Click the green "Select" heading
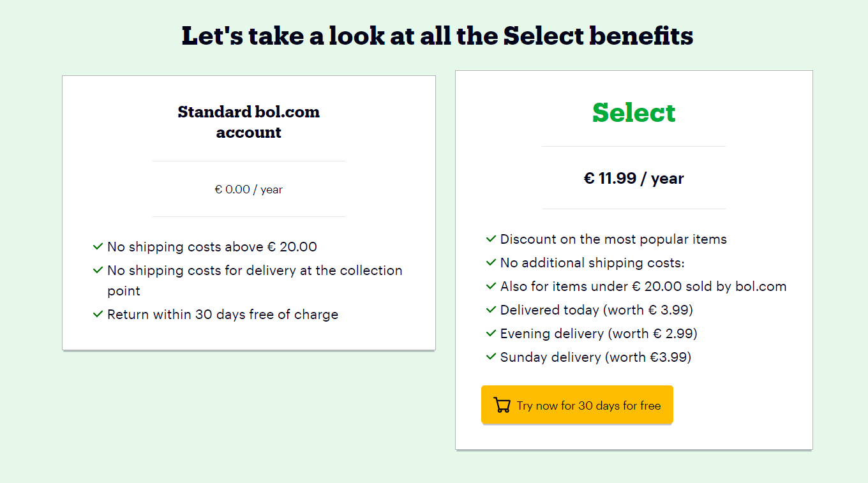868x483 pixels. pyautogui.click(x=634, y=112)
